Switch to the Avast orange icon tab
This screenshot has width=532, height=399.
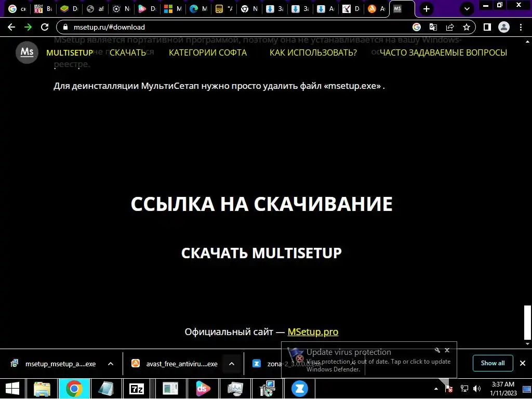376,9
